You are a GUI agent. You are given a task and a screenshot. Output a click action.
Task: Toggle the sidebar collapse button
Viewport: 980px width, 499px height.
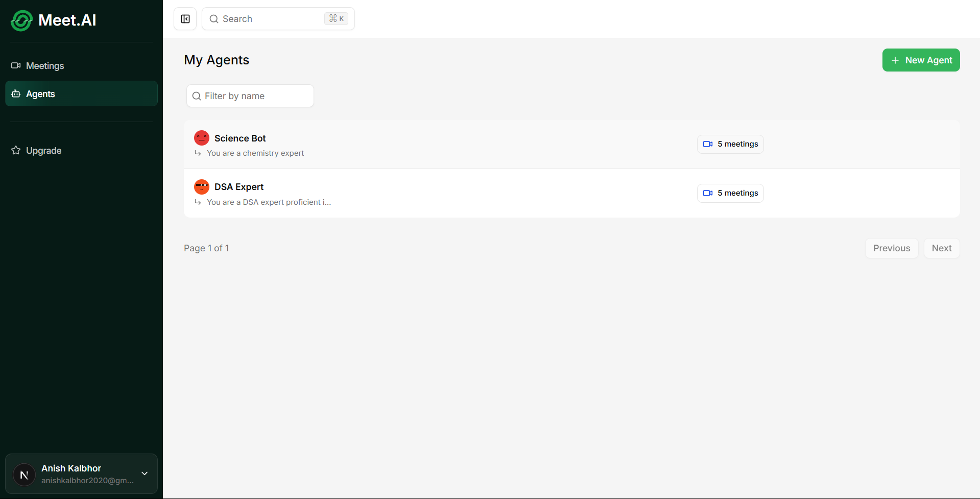(x=185, y=18)
